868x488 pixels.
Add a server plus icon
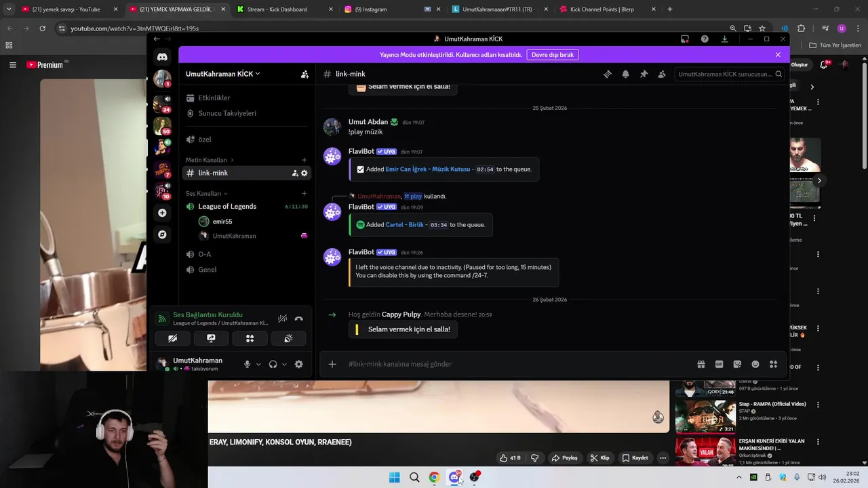(162, 213)
